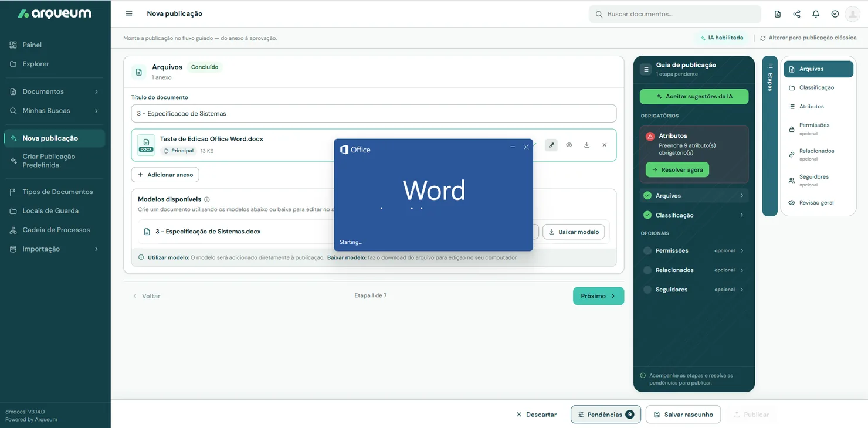Expand Documentos in the sidebar
This screenshot has height=428, width=868.
tap(54, 91)
